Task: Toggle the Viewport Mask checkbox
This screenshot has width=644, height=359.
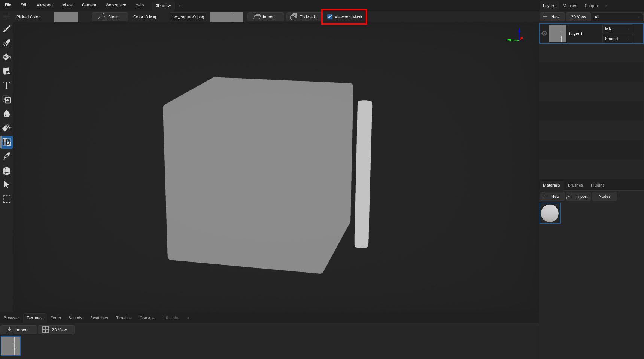Action: [x=330, y=17]
